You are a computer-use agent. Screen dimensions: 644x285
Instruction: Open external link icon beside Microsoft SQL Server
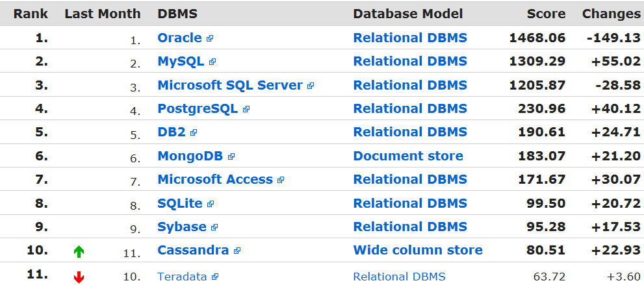pyautogui.click(x=311, y=86)
